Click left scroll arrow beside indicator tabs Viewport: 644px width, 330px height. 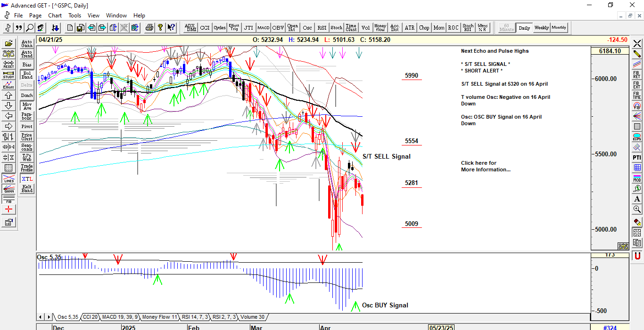[41, 317]
